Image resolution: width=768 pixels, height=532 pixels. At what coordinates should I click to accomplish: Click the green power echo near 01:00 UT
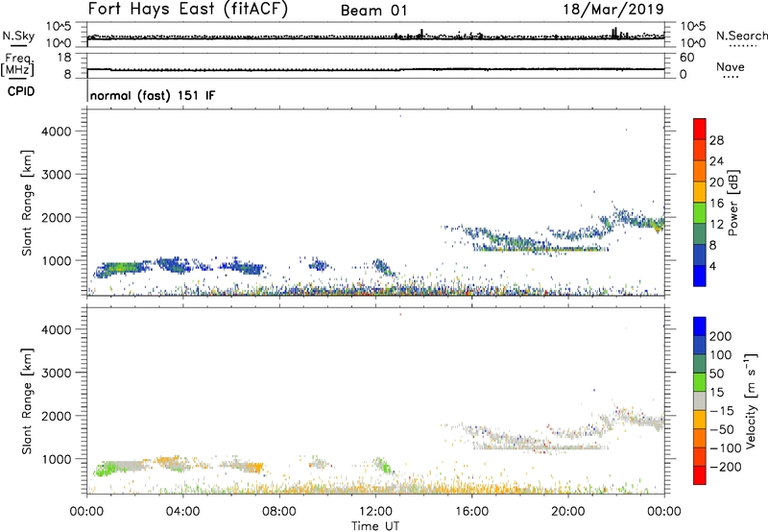click(119, 268)
